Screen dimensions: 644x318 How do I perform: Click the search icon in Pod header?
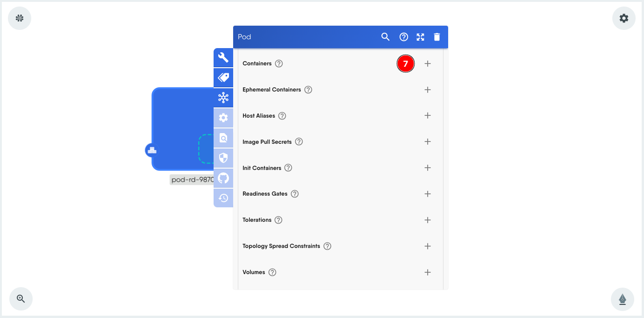pyautogui.click(x=385, y=37)
